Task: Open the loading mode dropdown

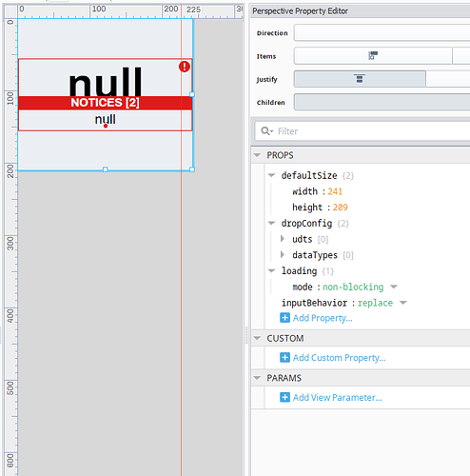Action: pyautogui.click(x=394, y=287)
